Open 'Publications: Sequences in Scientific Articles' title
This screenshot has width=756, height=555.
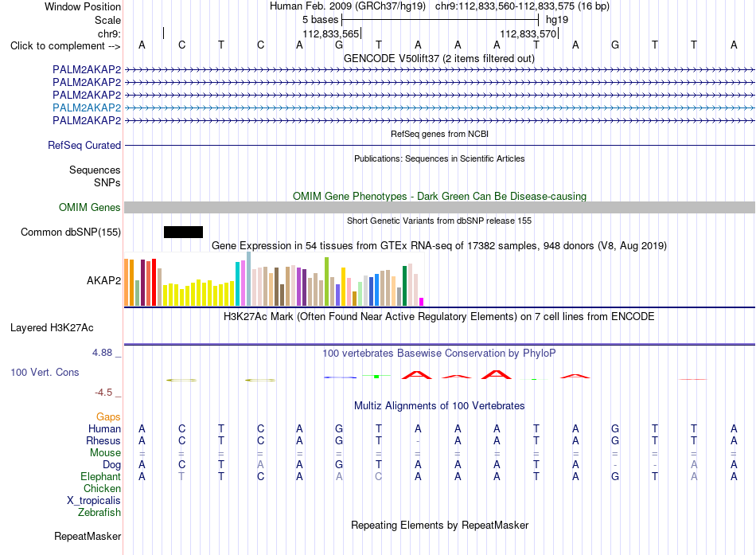pyautogui.click(x=439, y=158)
